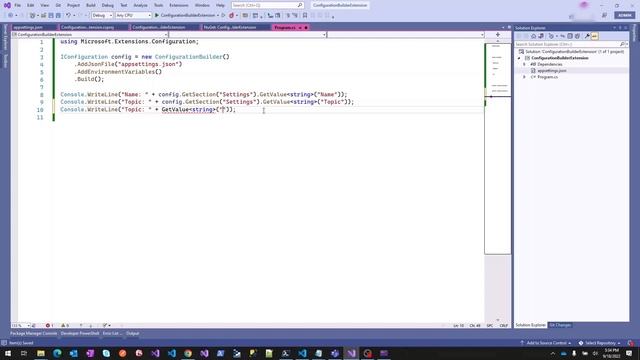
Task: Switch to the Configuration...tension.csproj tab
Action: [87, 27]
